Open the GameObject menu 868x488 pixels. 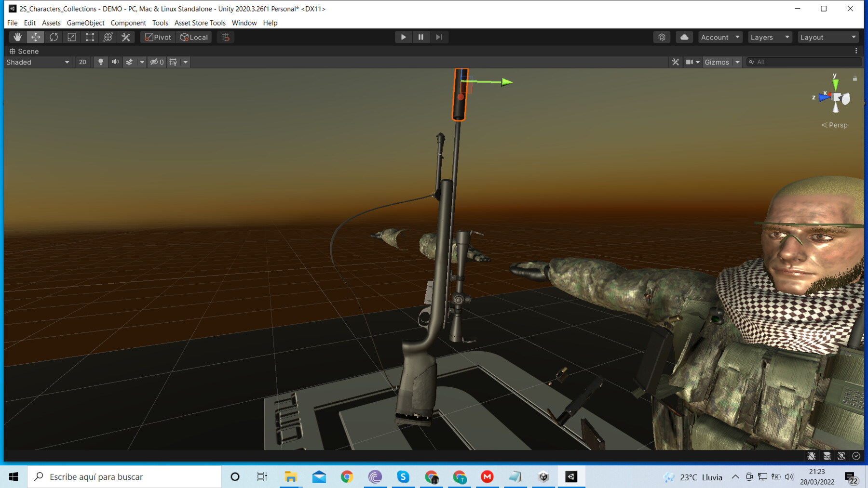pos(85,23)
